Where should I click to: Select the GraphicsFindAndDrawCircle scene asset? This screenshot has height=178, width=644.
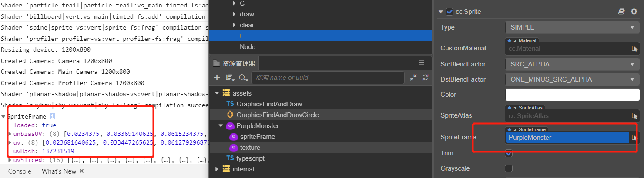278,115
